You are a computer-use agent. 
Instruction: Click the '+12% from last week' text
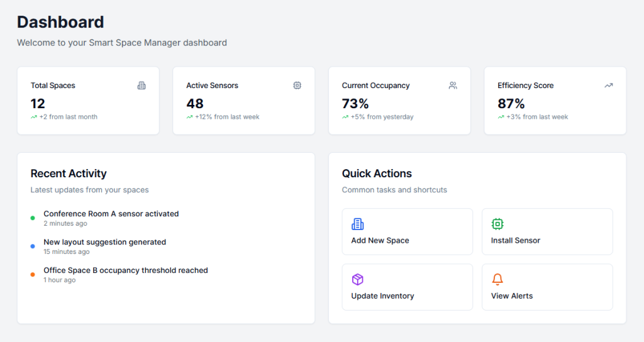227,117
